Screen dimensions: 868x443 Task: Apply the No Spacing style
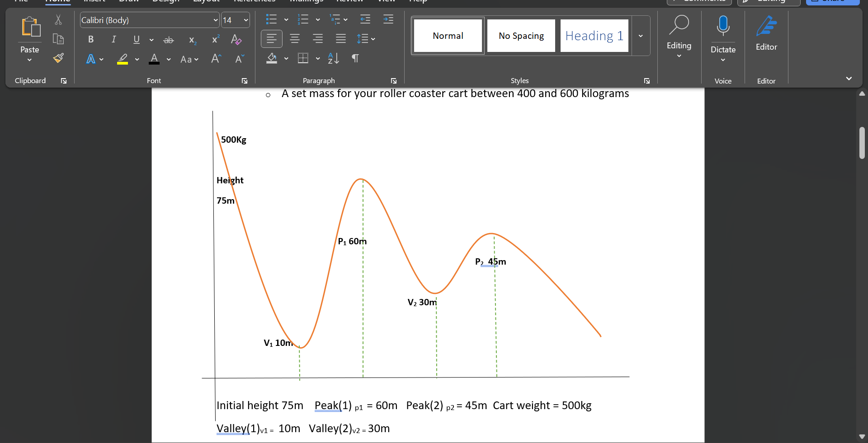(x=521, y=36)
